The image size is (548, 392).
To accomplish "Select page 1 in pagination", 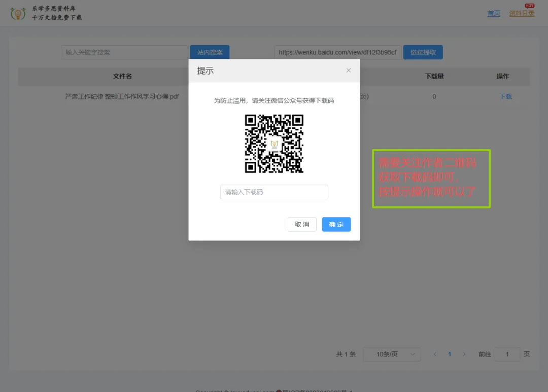I will (450, 354).
